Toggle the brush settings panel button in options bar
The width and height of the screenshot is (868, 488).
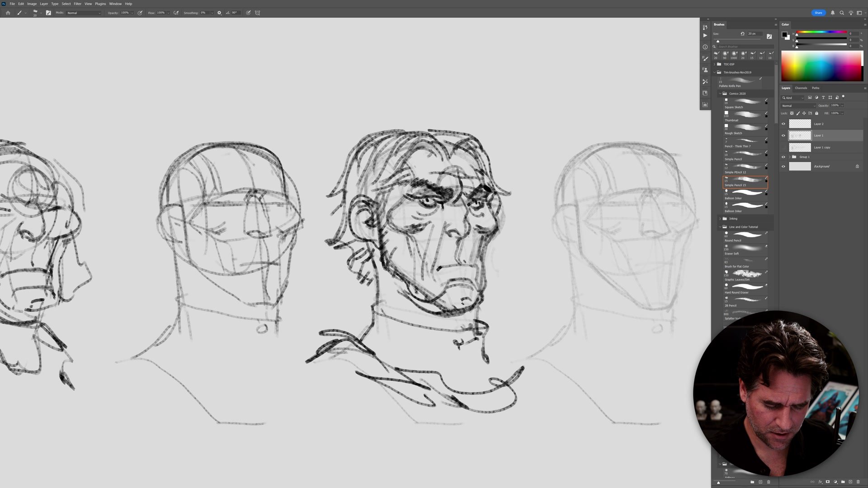[48, 13]
